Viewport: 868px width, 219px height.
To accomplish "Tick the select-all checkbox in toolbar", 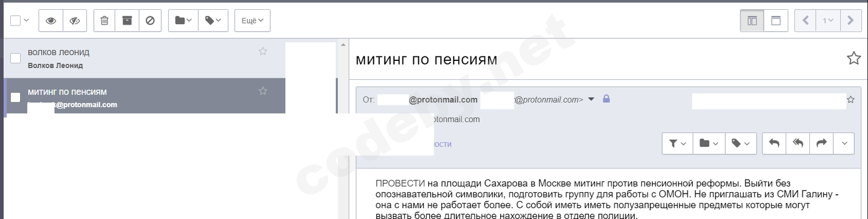I will [x=16, y=21].
